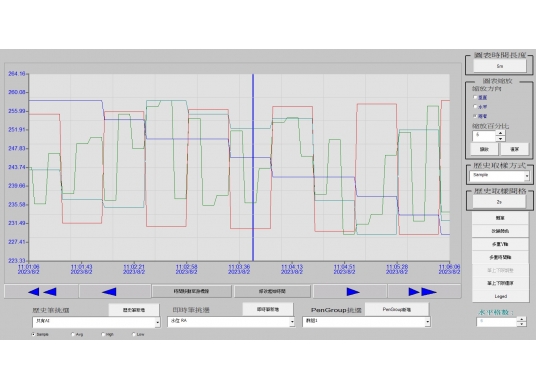Click the 243.74 Y-axis value
The image size is (536, 390).
click(x=17, y=167)
